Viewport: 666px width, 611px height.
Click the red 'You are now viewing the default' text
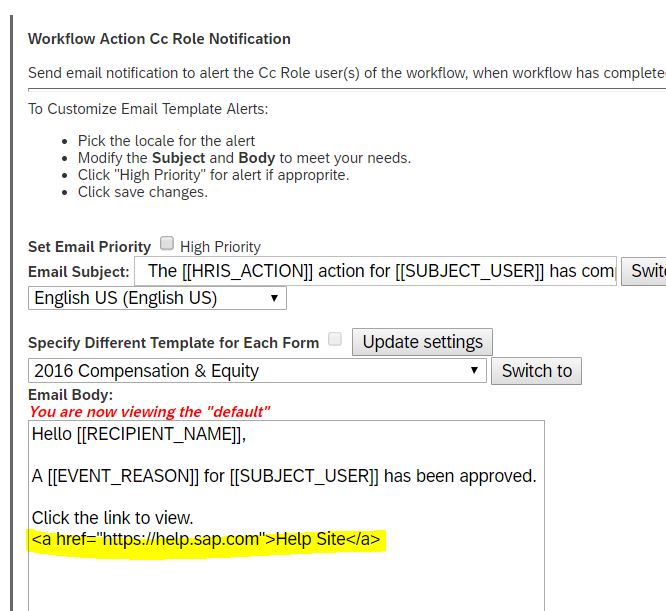pos(150,412)
